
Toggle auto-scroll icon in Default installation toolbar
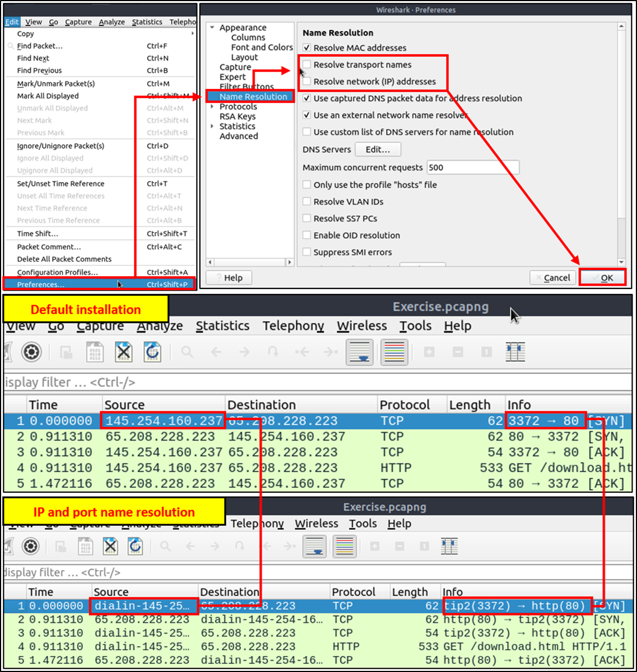359,352
